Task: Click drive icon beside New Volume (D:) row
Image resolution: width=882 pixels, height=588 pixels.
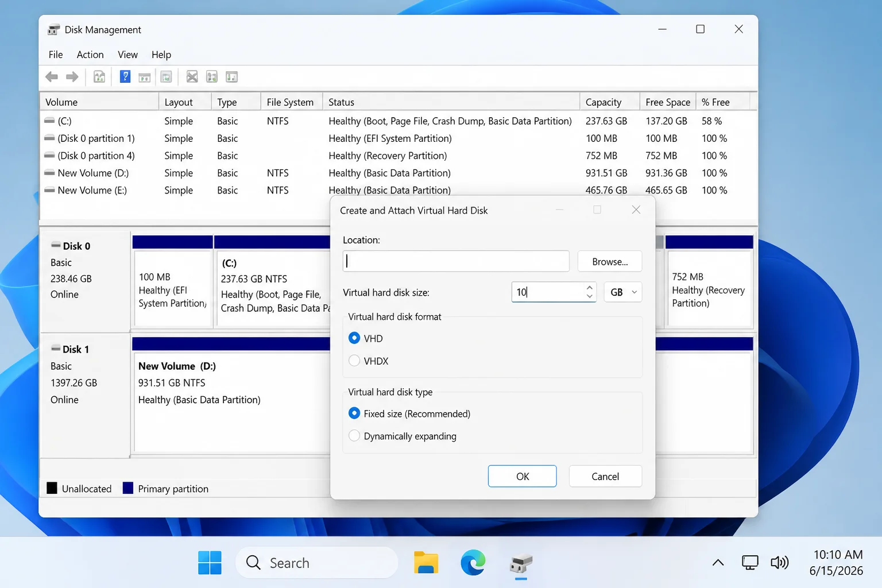Action: [x=49, y=173]
